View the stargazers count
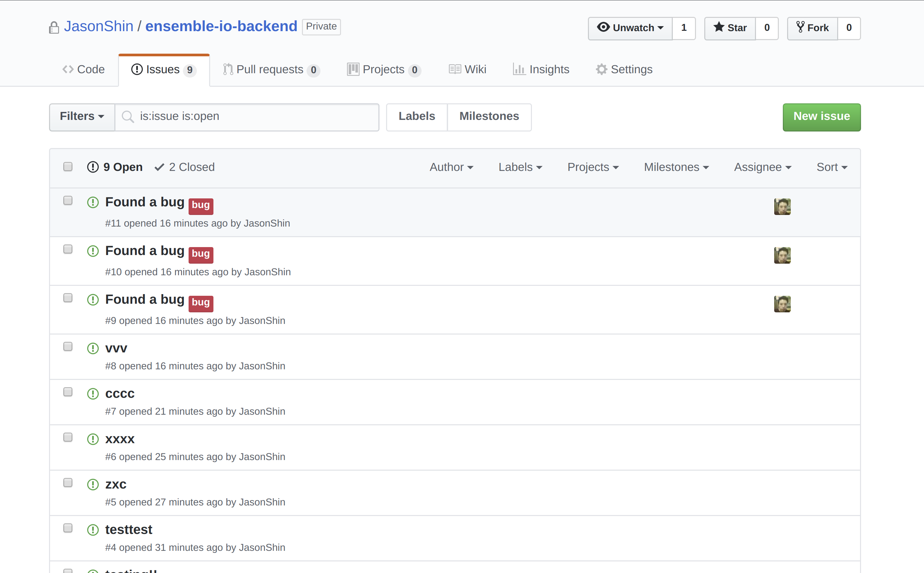The height and width of the screenshot is (573, 924). click(x=767, y=28)
